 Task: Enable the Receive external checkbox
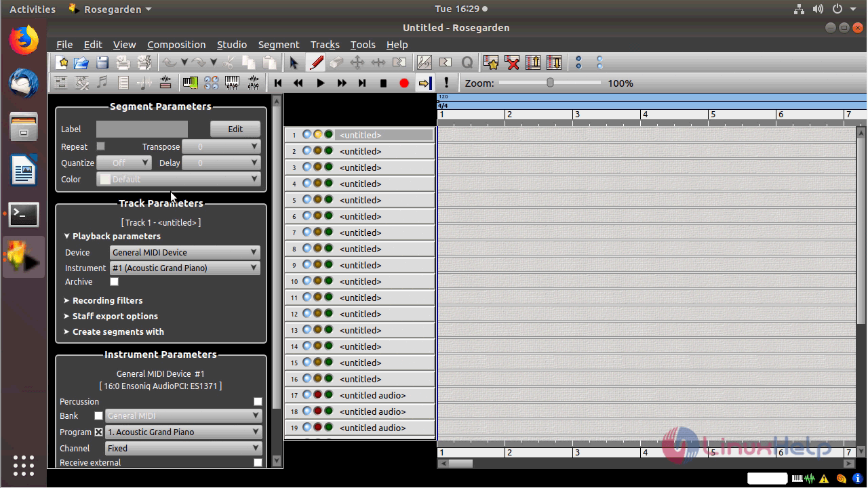(258, 462)
